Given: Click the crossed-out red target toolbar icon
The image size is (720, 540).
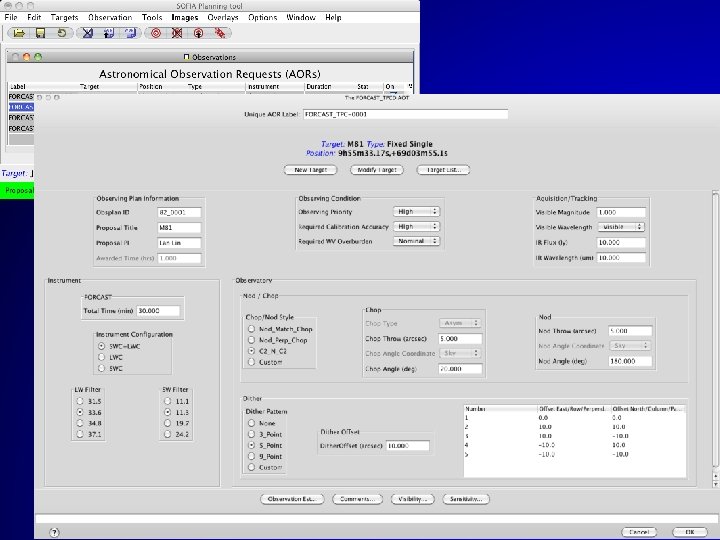Looking at the screenshot, I should [x=176, y=33].
